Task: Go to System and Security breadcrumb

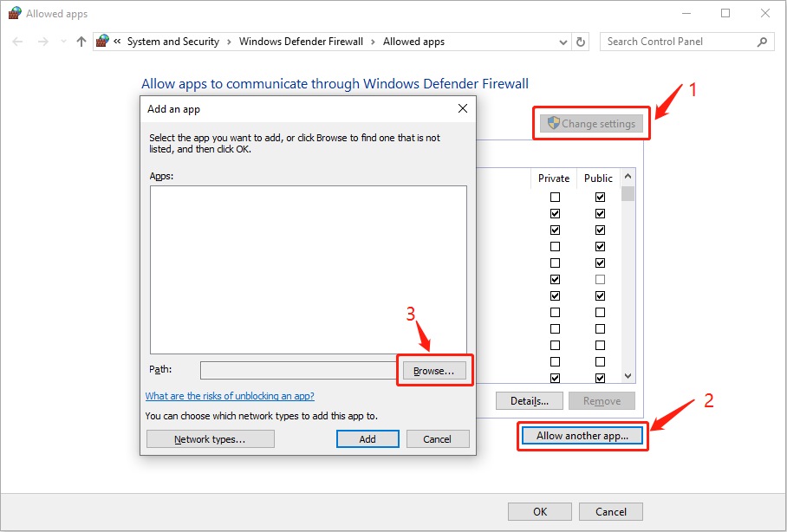Action: pyautogui.click(x=173, y=42)
